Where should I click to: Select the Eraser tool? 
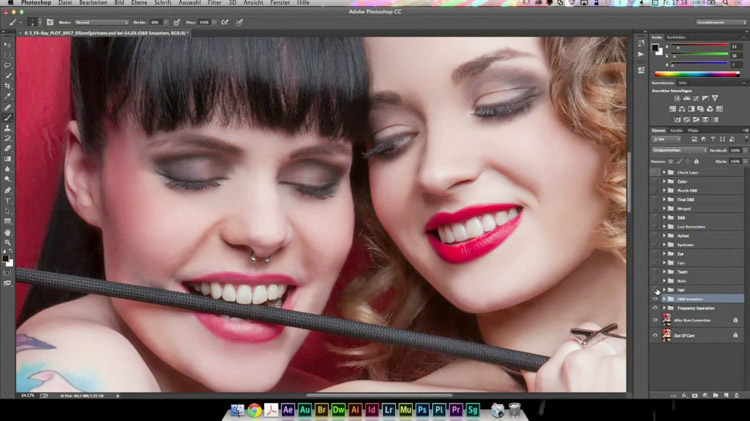[x=7, y=148]
